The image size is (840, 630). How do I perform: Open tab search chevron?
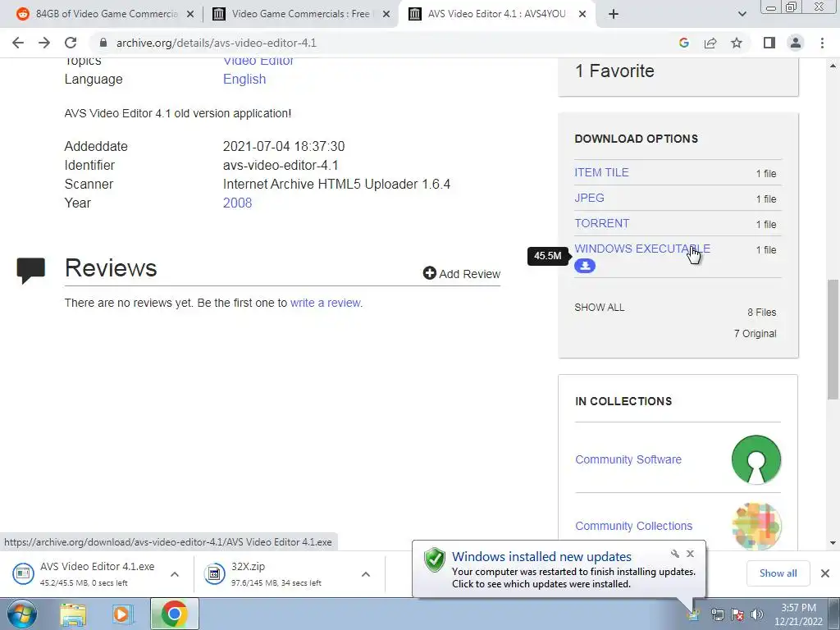[742, 15]
